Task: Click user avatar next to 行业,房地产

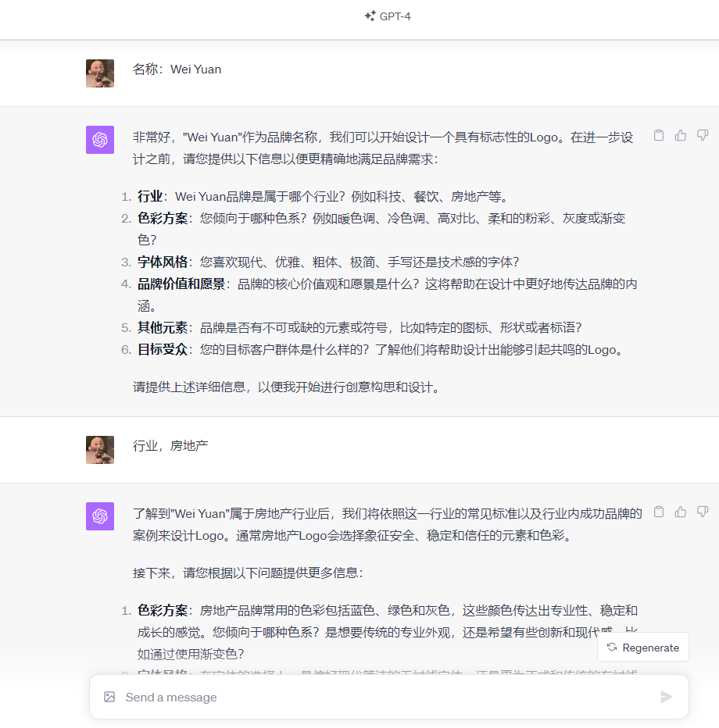Action: (100, 450)
